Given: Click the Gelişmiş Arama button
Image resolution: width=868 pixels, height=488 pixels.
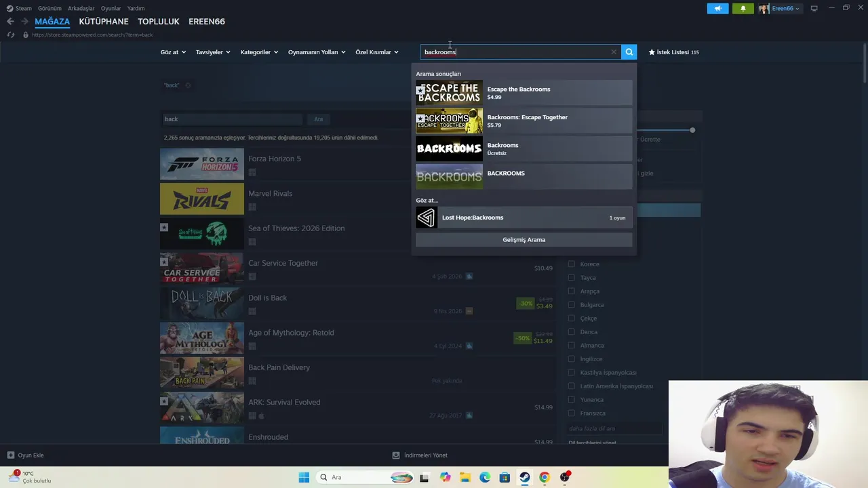Looking at the screenshot, I should 524,239.
